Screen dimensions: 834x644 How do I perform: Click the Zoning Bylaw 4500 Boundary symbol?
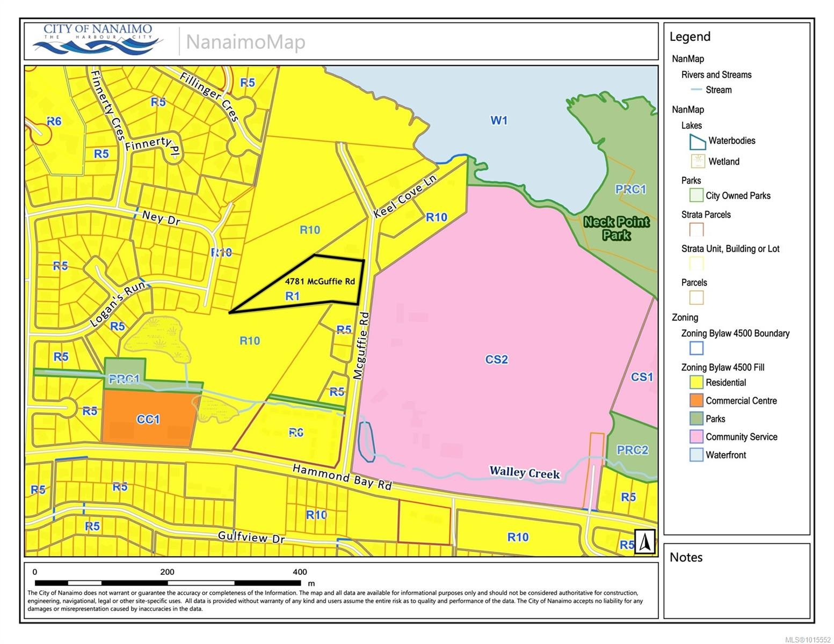[696, 348]
